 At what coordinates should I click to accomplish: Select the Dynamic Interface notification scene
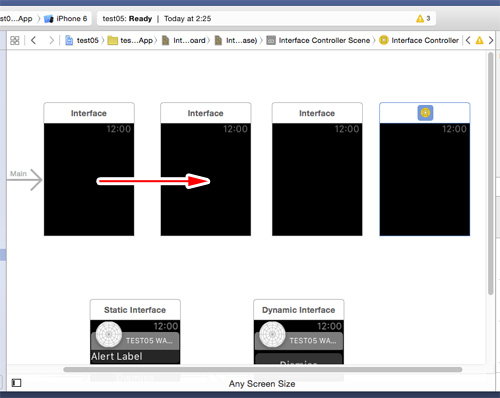point(299,332)
